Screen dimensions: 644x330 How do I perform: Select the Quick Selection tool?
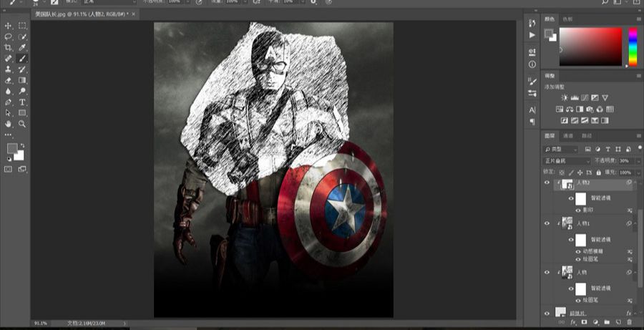(x=22, y=37)
